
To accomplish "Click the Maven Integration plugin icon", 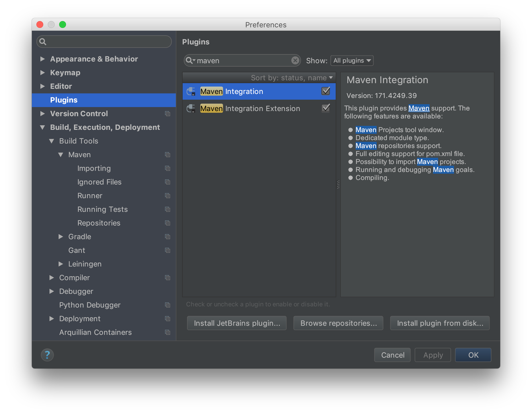I will tap(191, 91).
